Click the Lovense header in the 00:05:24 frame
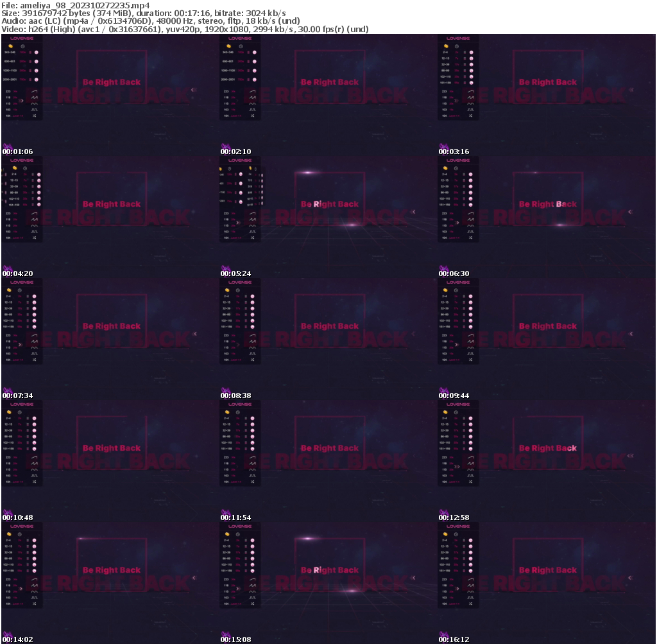 (x=240, y=161)
